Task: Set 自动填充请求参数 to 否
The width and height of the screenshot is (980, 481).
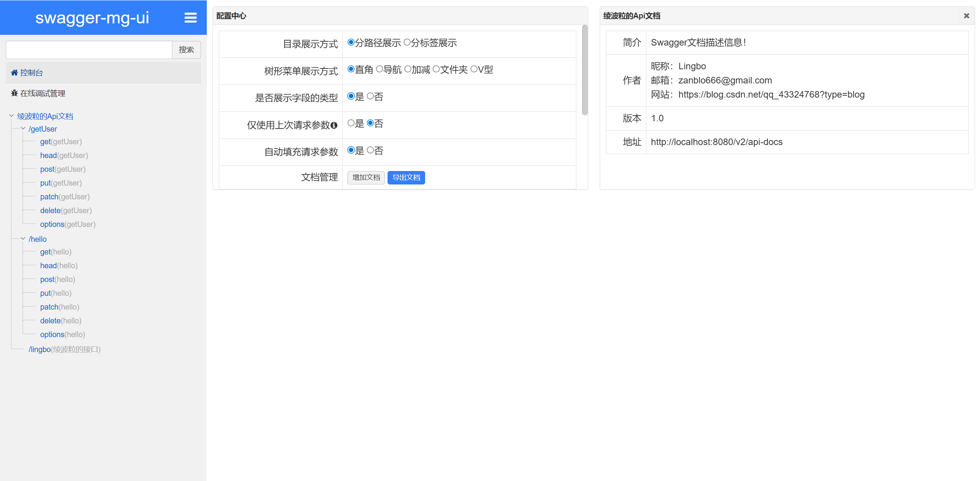Action: 370,150
